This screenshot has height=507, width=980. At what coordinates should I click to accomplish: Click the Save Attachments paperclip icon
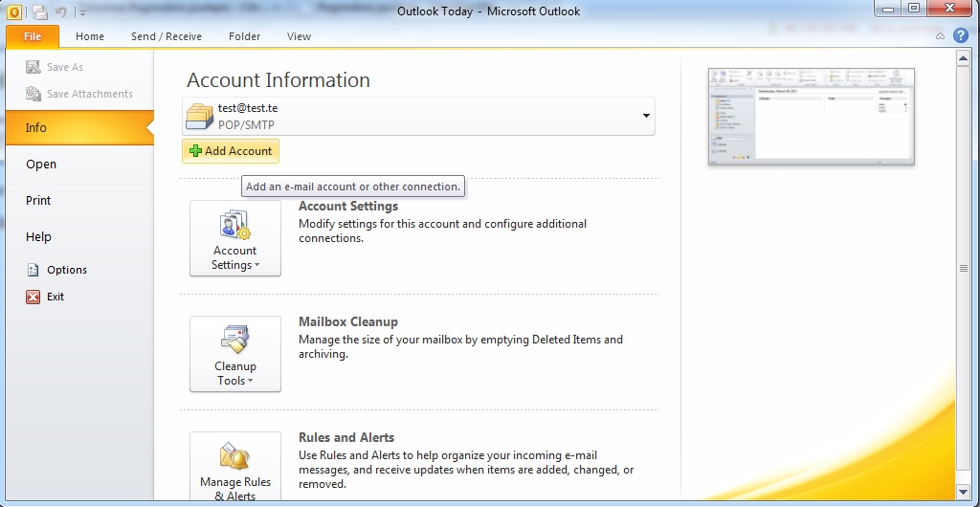[x=33, y=94]
